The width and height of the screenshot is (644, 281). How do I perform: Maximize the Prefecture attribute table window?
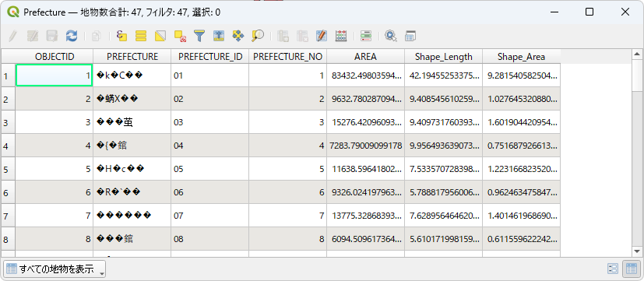(x=589, y=12)
